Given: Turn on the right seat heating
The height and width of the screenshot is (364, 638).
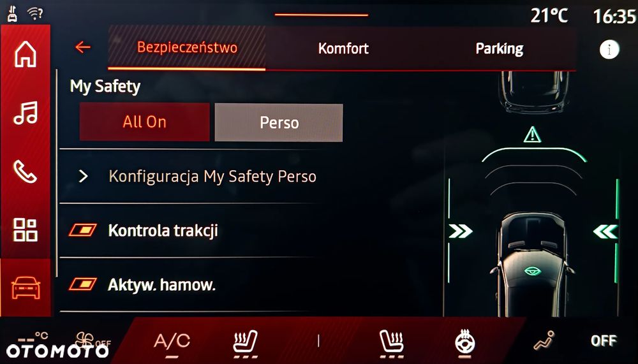Looking at the screenshot, I should (x=391, y=342).
